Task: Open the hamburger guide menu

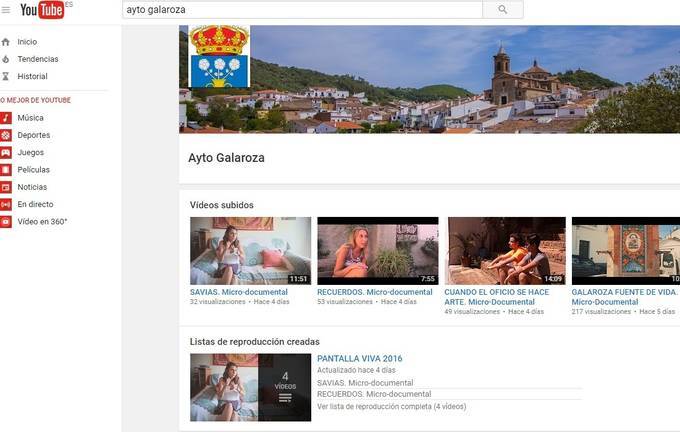Action: click(x=7, y=10)
